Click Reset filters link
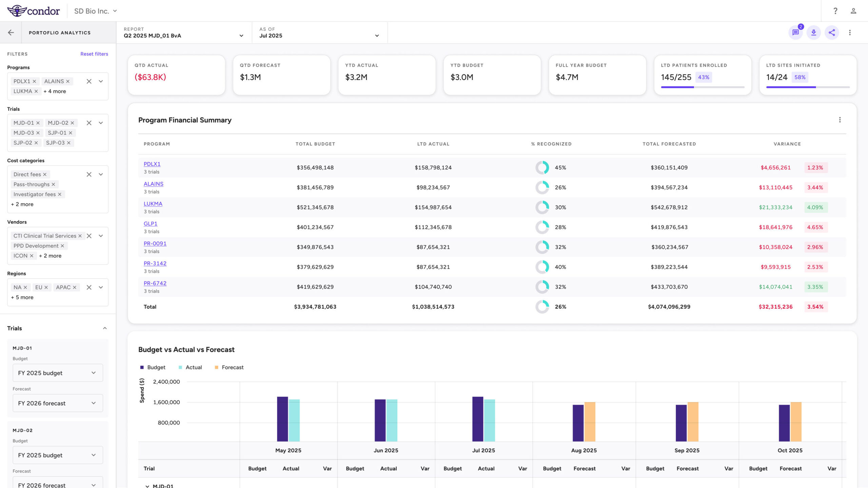The height and width of the screenshot is (488, 868). pyautogui.click(x=94, y=54)
